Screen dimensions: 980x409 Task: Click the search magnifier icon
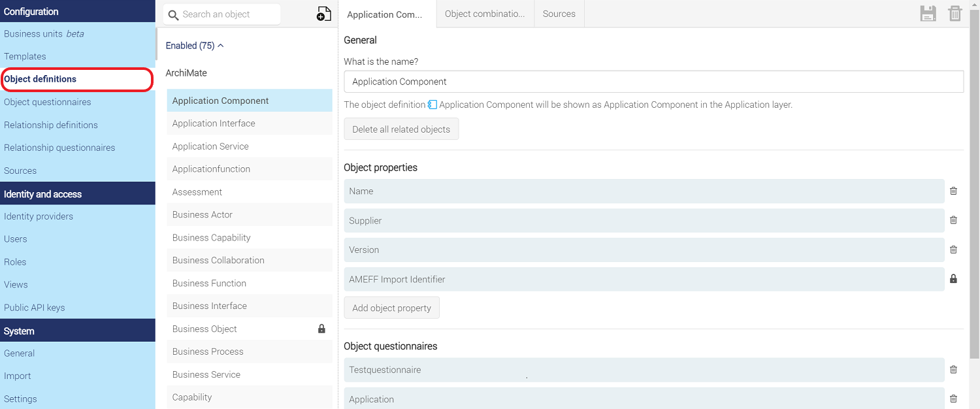coord(173,14)
